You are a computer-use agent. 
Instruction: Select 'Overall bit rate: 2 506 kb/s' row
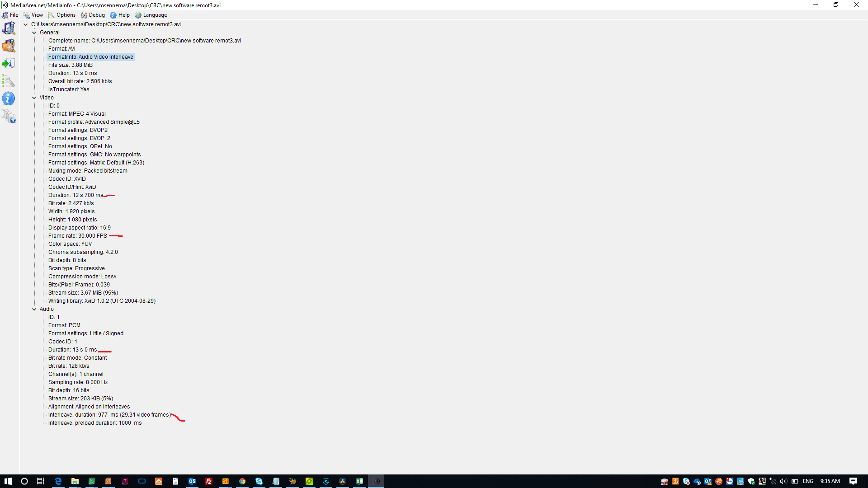click(x=80, y=81)
